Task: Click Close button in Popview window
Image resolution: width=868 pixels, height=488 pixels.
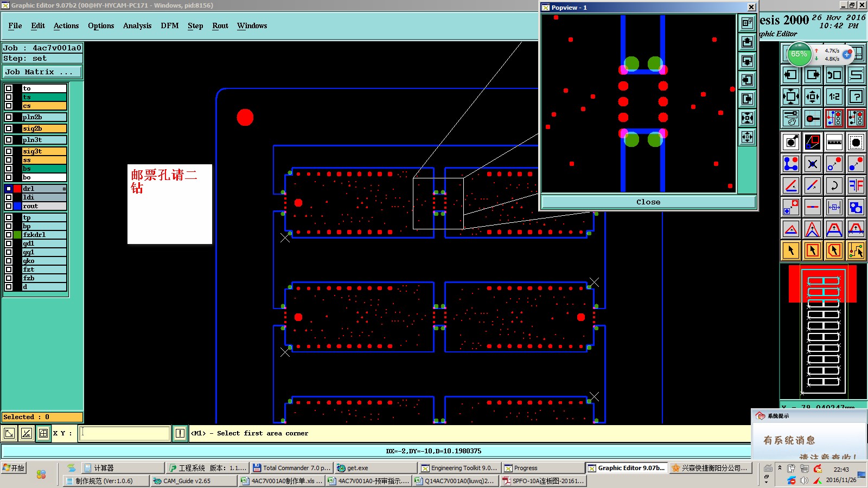Action: pyautogui.click(x=648, y=202)
